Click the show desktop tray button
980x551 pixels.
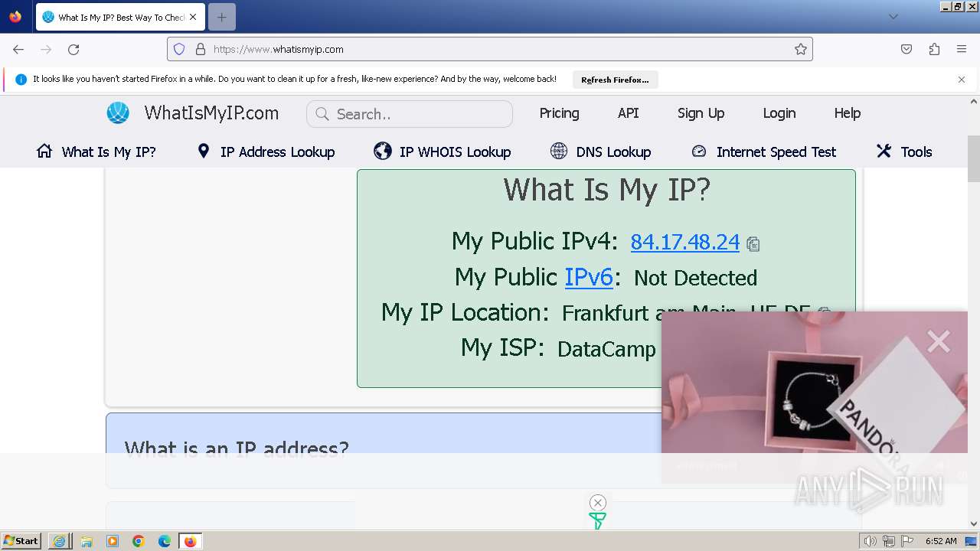pos(971,541)
